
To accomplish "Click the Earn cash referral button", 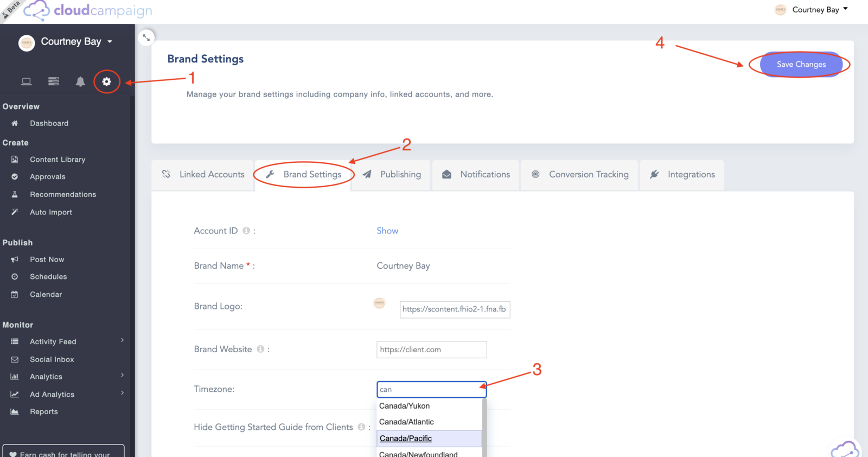I will [x=63, y=451].
